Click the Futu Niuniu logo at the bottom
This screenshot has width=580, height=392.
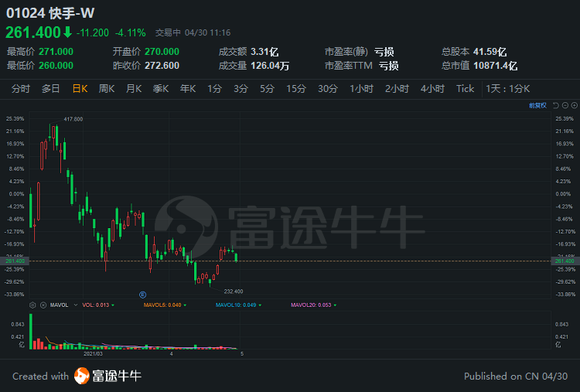[107, 376]
